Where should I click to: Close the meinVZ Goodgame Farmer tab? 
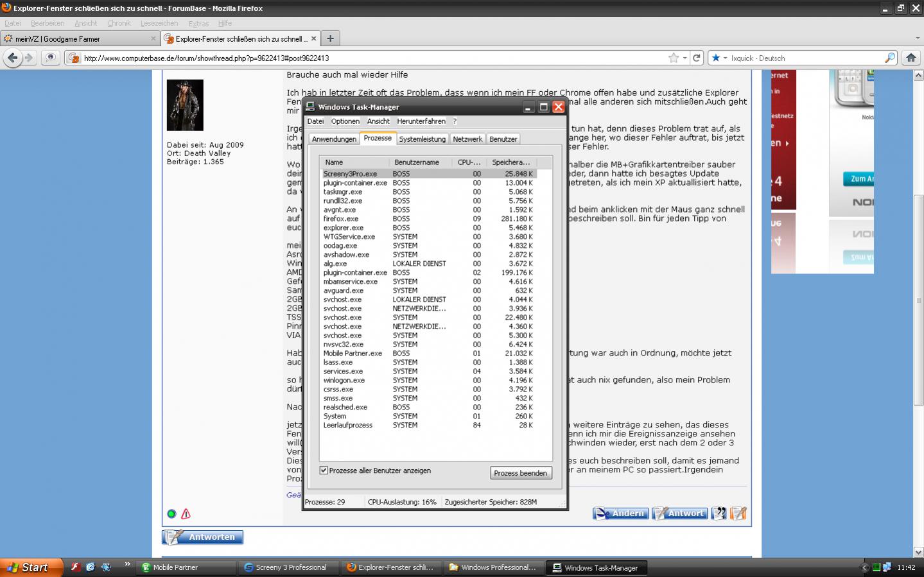pyautogui.click(x=153, y=39)
